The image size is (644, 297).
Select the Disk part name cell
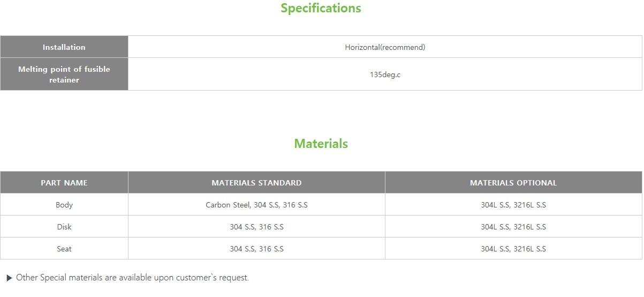(x=64, y=227)
